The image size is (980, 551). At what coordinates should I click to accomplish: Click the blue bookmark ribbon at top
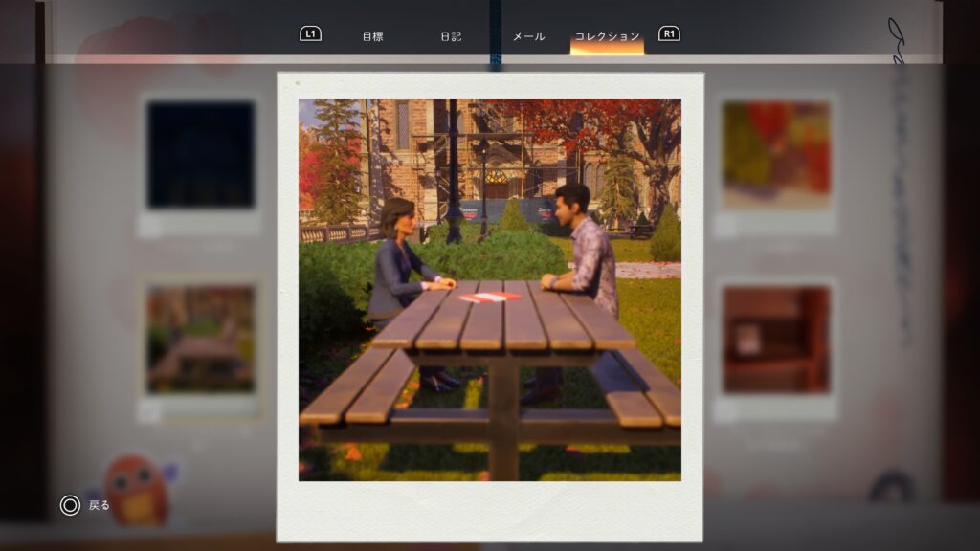pyautogui.click(x=495, y=34)
